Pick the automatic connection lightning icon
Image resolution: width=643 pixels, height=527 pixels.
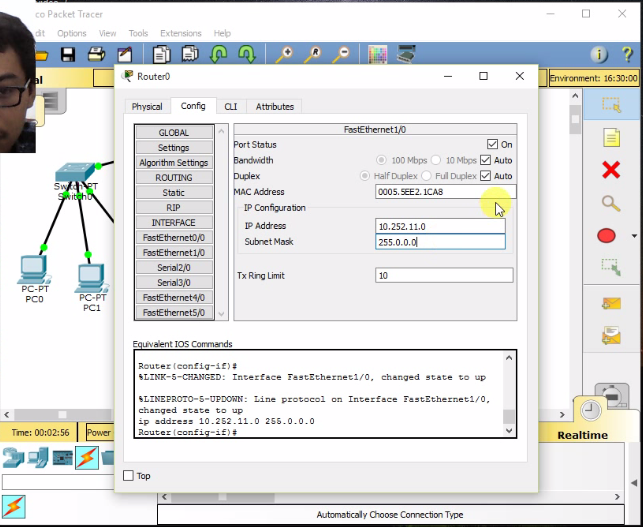pos(14,506)
